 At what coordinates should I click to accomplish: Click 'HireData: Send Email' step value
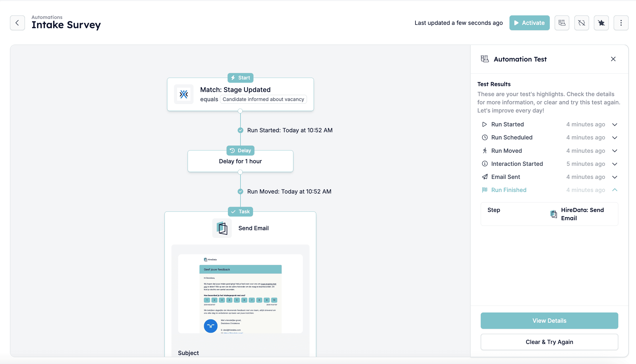pyautogui.click(x=582, y=214)
